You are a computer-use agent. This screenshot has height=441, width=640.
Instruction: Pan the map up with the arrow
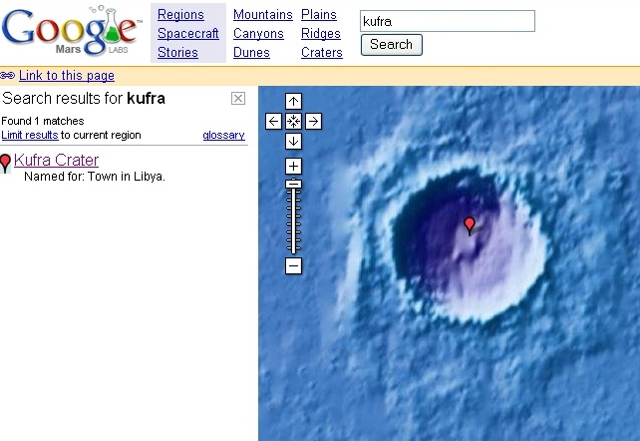[x=293, y=101]
